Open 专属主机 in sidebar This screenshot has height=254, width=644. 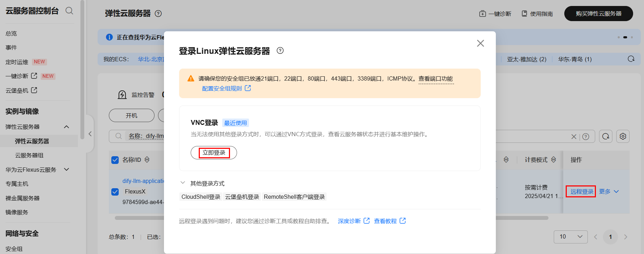coord(17,184)
